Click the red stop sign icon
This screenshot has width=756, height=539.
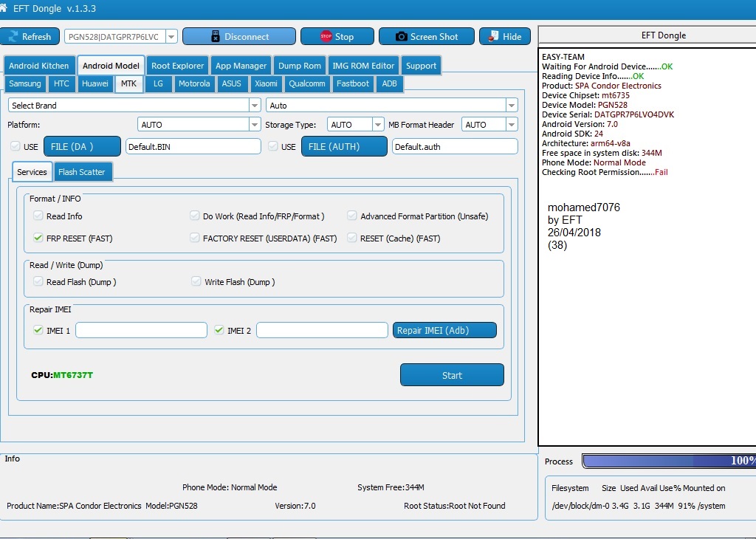326,36
